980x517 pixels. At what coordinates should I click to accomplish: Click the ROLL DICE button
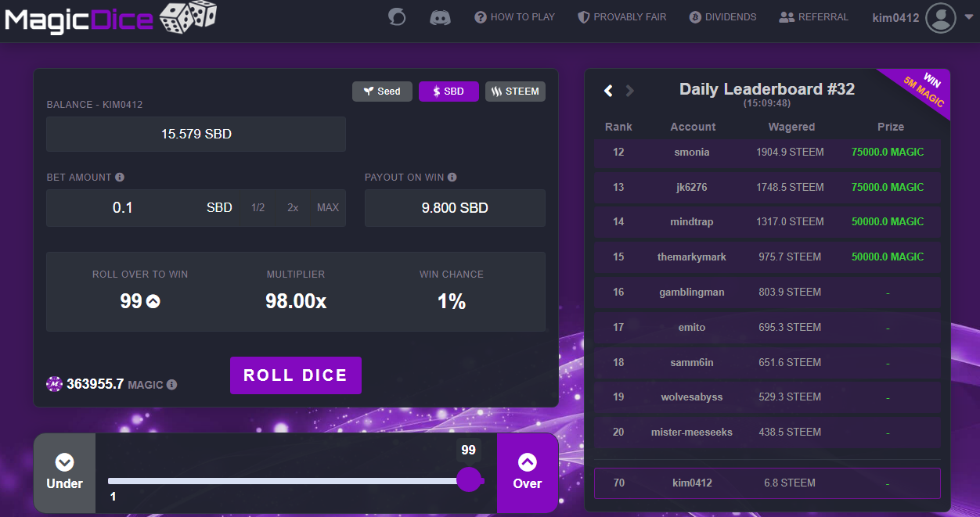coord(296,375)
